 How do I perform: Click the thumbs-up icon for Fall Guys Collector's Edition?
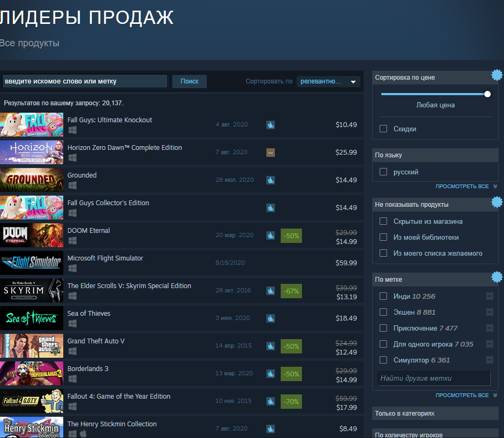click(271, 208)
